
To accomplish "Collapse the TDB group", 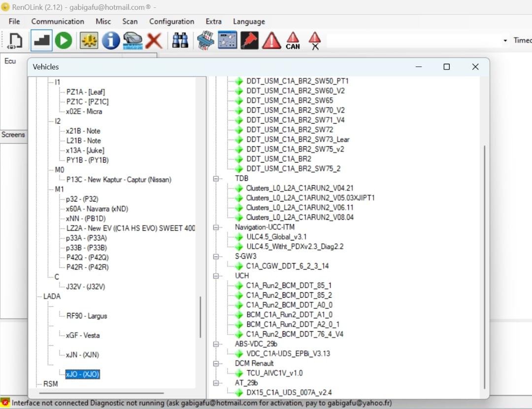I will (x=216, y=178).
